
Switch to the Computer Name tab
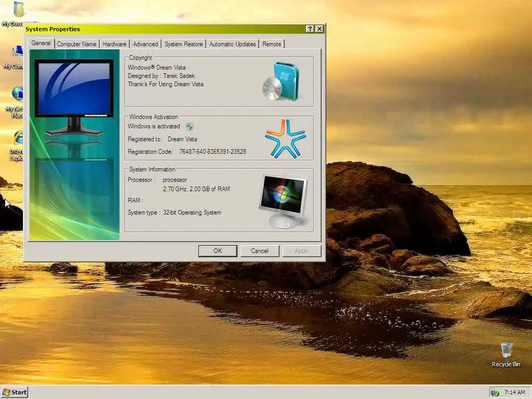pos(77,44)
